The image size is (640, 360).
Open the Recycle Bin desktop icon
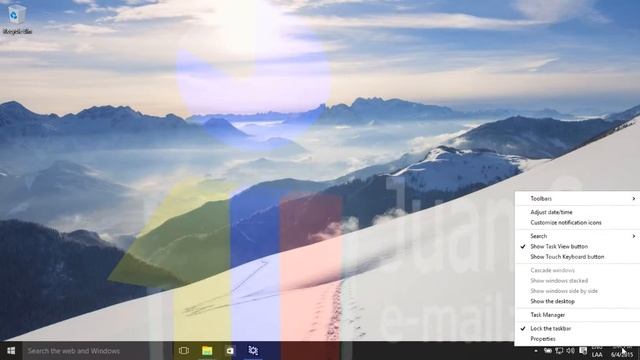[x=17, y=19]
